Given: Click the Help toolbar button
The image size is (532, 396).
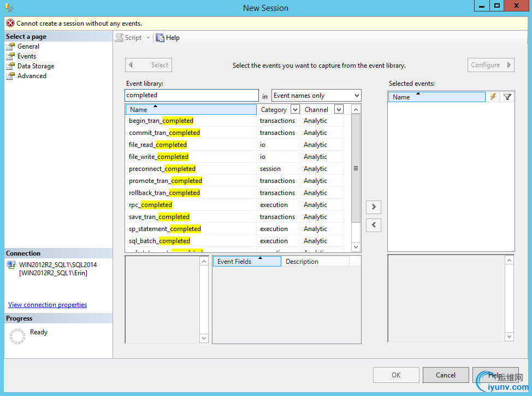Looking at the screenshot, I should (168, 38).
